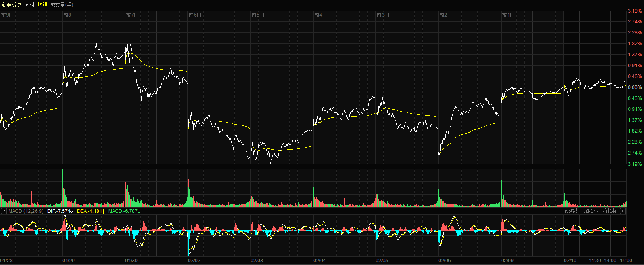Click 改参数 to change indicator parameters
This screenshot has width=644, height=265.
click(572, 211)
